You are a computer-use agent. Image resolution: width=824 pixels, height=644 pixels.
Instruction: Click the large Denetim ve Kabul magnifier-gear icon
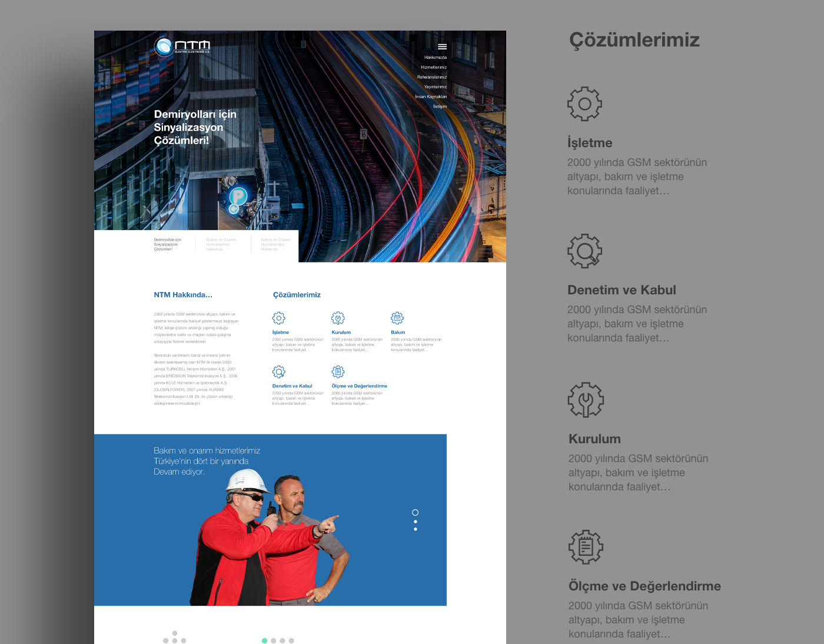coord(584,251)
